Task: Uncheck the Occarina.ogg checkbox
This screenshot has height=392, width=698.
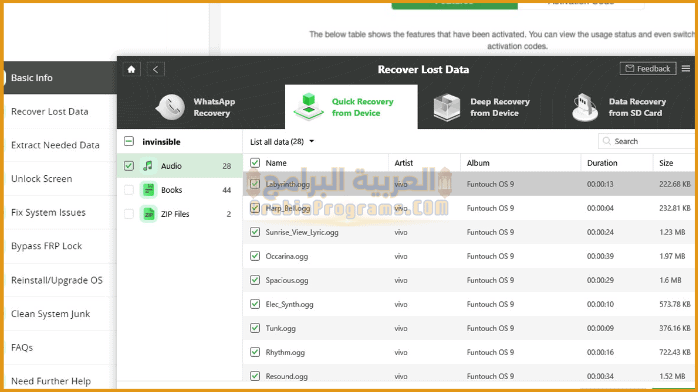Action: pyautogui.click(x=255, y=256)
